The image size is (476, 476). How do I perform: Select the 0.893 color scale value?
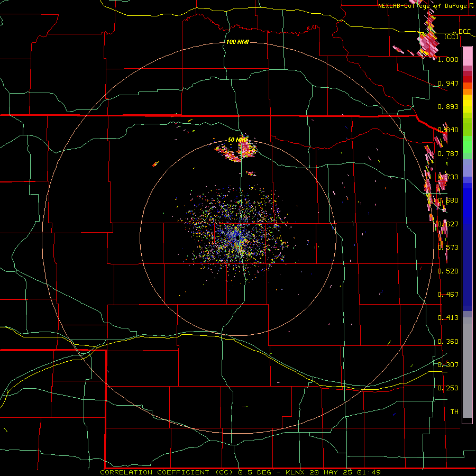448,106
